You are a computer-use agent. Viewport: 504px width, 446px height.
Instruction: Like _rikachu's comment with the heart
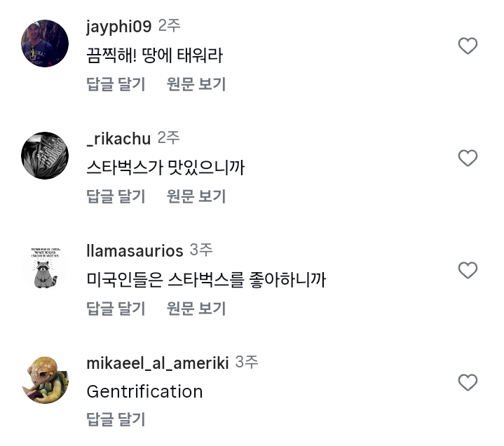pyautogui.click(x=468, y=158)
